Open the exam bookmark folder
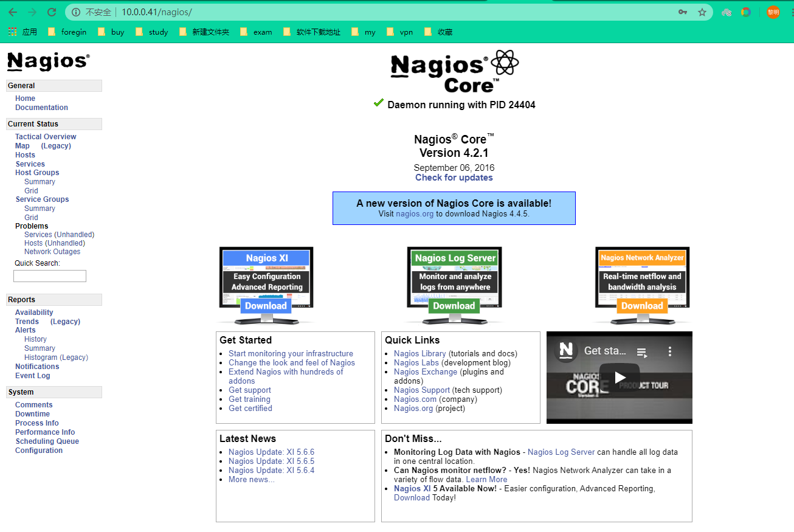Screen dimensions: 794x532 pyautogui.click(x=256, y=32)
